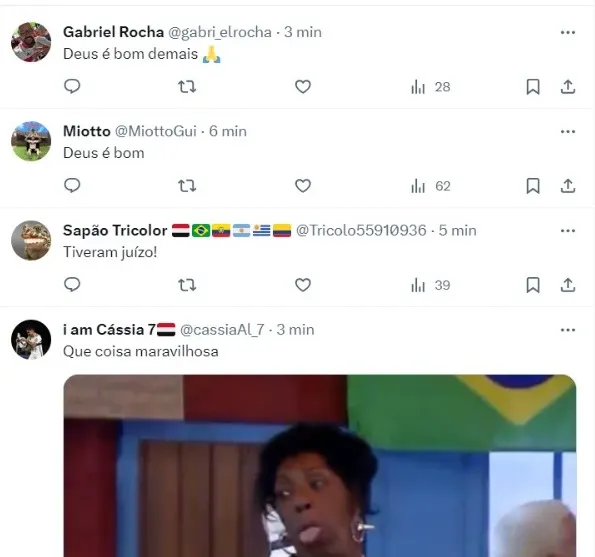View analytics showing 62 views

[x=431, y=186]
